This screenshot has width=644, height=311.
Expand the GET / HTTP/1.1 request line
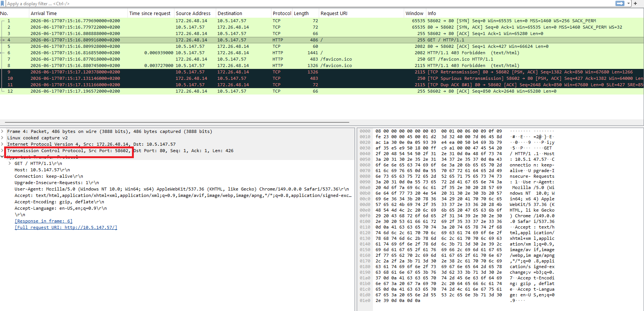[x=10, y=163]
